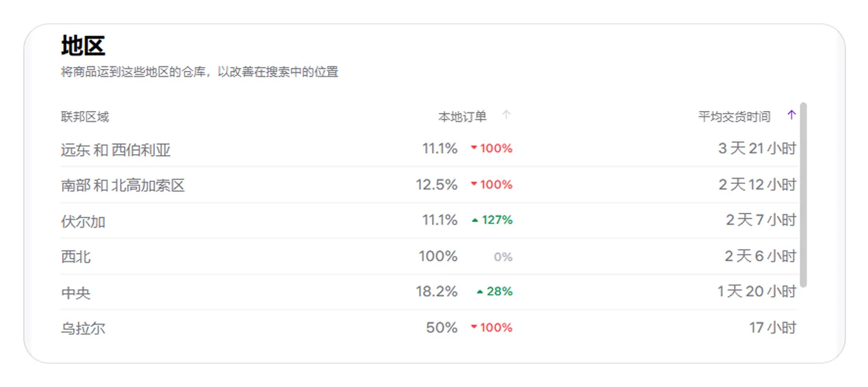
Task: Click the grey sort arrow beside 本地订单
Action: (x=506, y=115)
